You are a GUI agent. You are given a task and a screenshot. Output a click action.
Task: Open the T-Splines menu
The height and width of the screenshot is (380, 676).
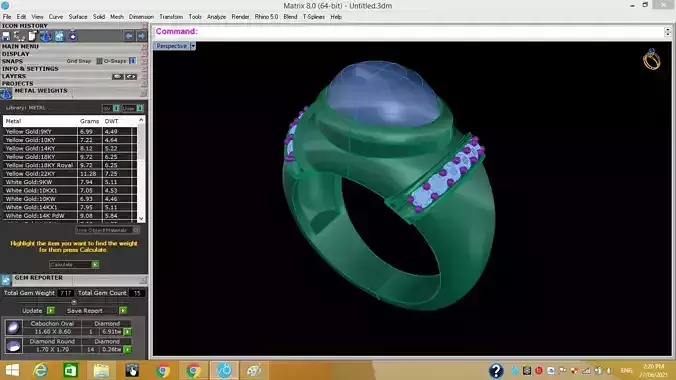coord(313,17)
